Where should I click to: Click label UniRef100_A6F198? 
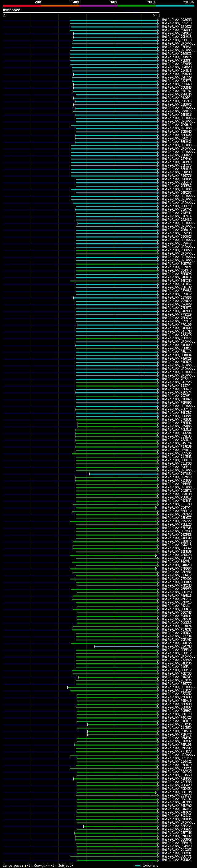pos(177,745)
